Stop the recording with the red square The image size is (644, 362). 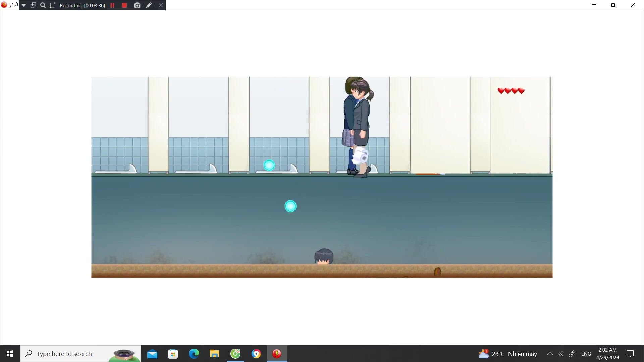click(124, 5)
